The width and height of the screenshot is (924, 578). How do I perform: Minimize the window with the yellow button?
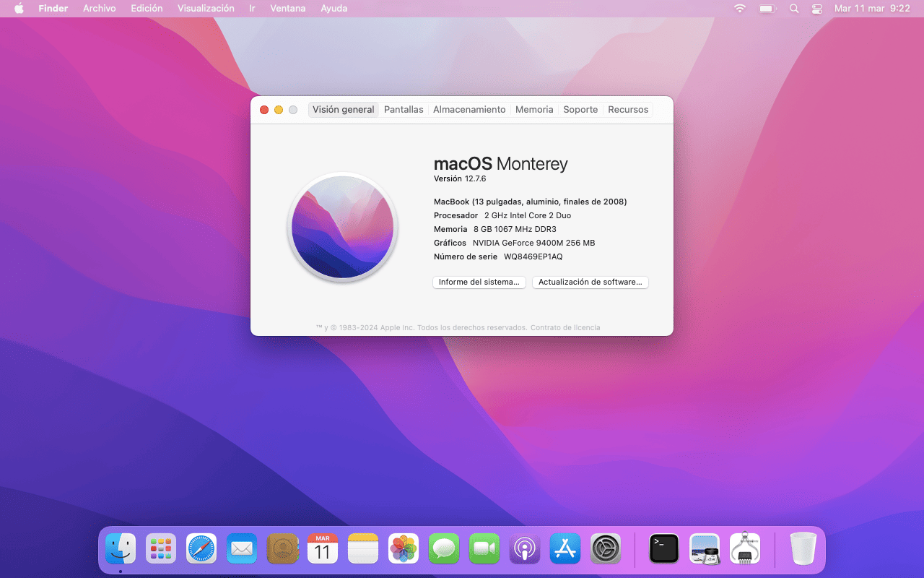point(279,110)
